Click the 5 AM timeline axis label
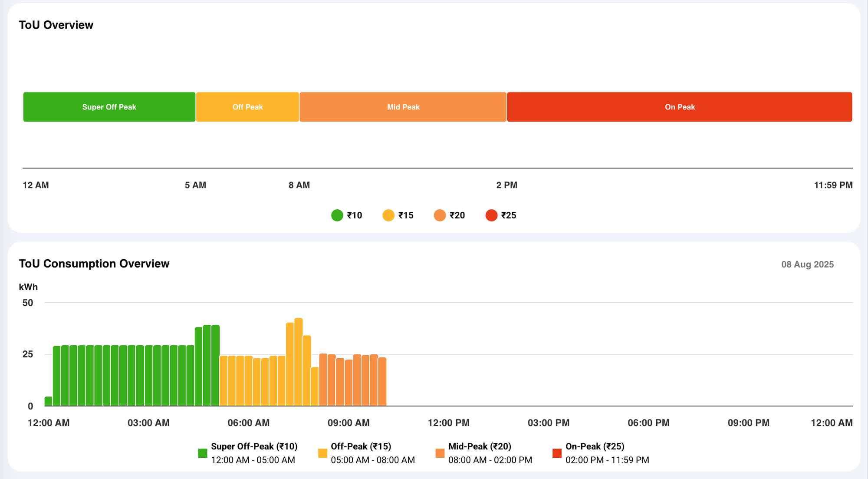Viewport: 868px width, 479px height. [195, 185]
